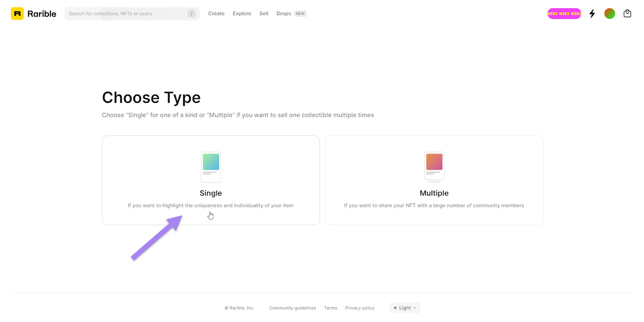Focus the search collections input field
This screenshot has height=322, width=644.
pos(125,14)
